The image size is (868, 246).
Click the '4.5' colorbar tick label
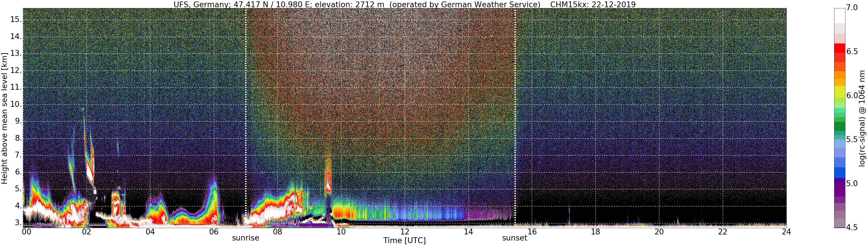pos(852,227)
